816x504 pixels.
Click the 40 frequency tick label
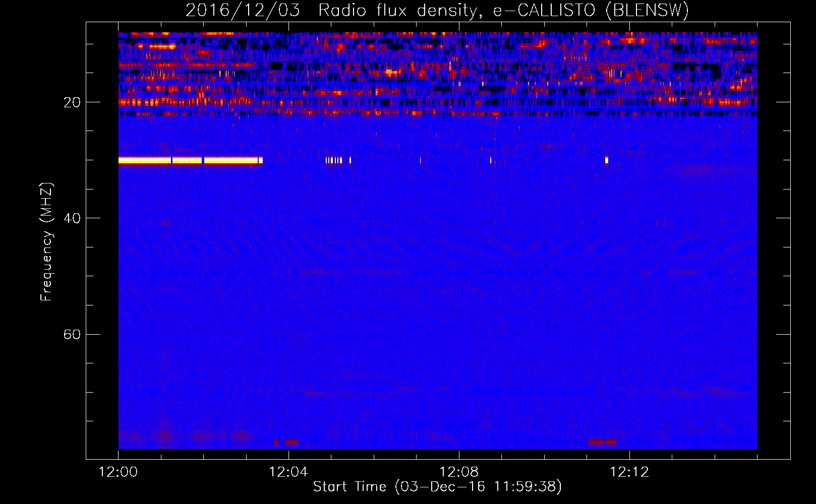[x=72, y=219]
